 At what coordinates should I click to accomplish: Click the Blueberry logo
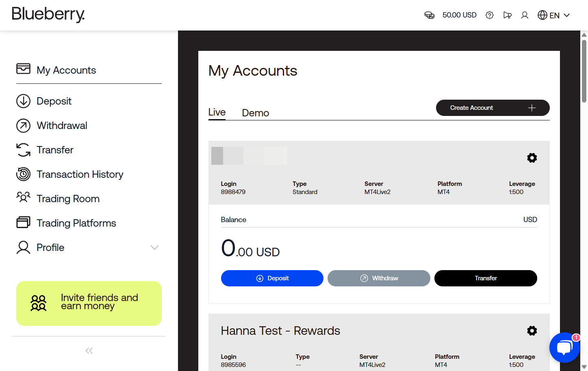click(x=48, y=15)
